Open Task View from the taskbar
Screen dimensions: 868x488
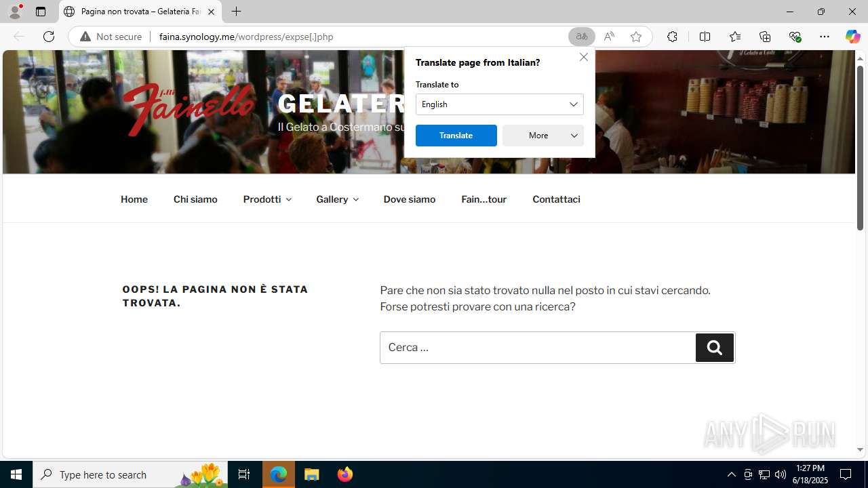pos(244,474)
